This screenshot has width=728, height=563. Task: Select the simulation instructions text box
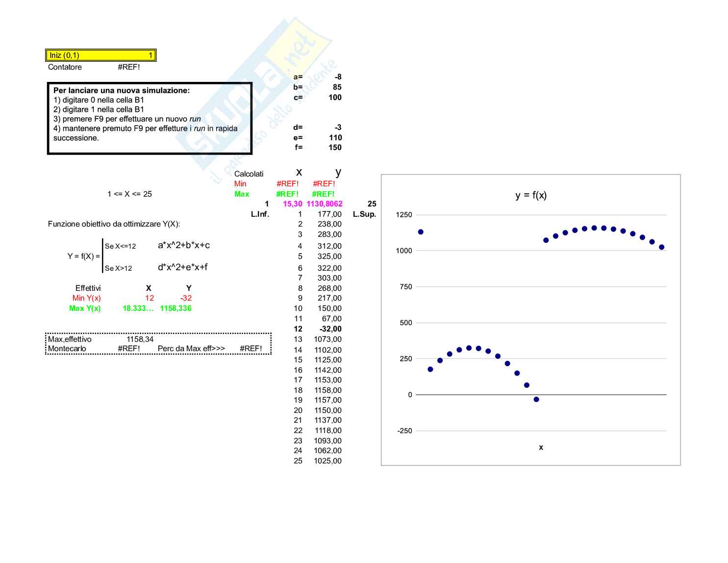point(150,118)
